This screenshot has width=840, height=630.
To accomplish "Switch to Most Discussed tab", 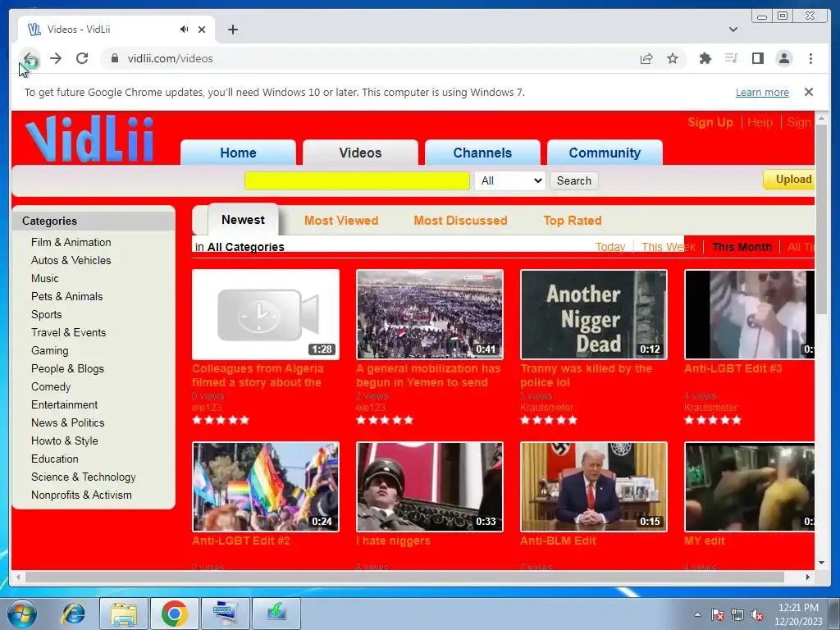I will tap(460, 220).
